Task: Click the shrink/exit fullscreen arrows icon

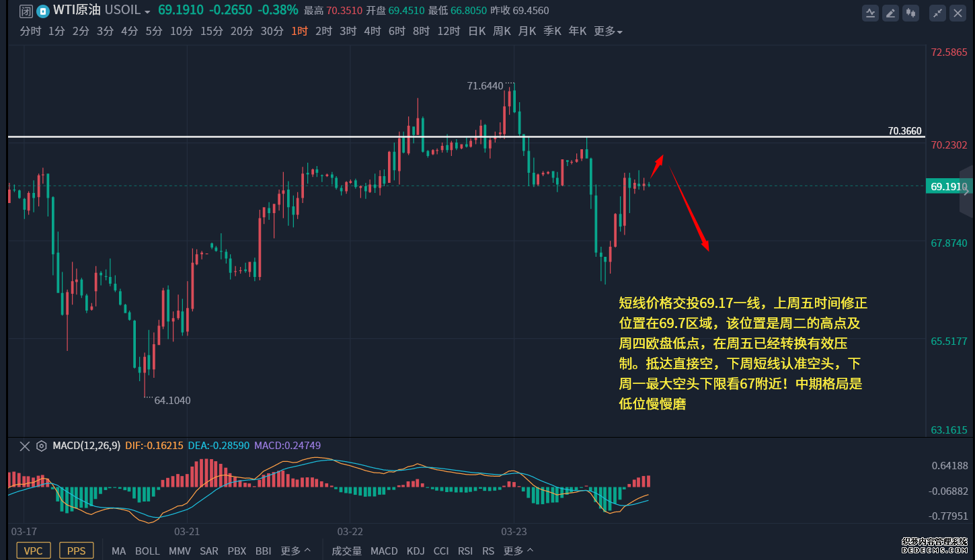Action: point(937,12)
